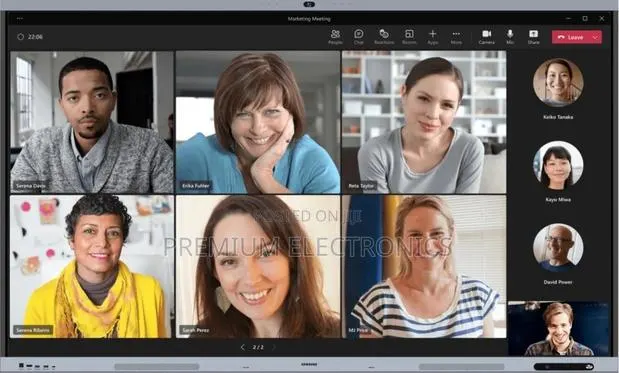Image resolution: width=619 pixels, height=373 pixels.
Task: Click the "22:06" elapsed time
Action: pos(35,37)
